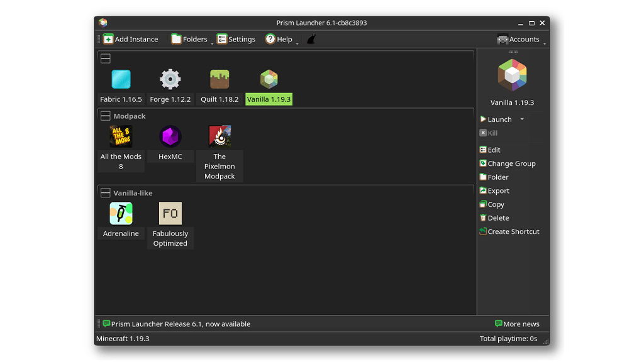Select the All the Mods 8 icon

coord(121,136)
